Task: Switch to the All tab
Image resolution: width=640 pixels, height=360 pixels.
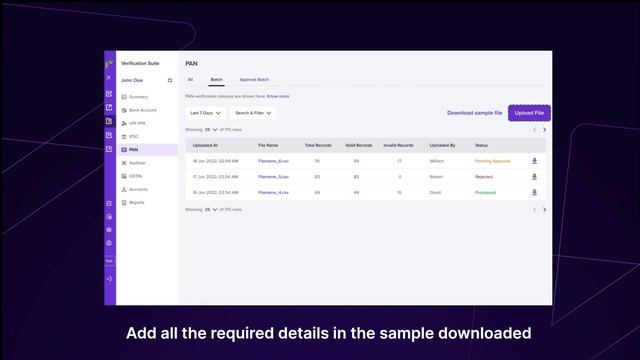Action: click(190, 80)
